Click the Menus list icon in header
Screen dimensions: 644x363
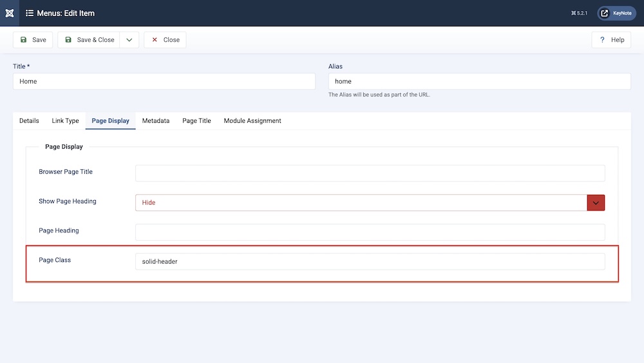30,13
